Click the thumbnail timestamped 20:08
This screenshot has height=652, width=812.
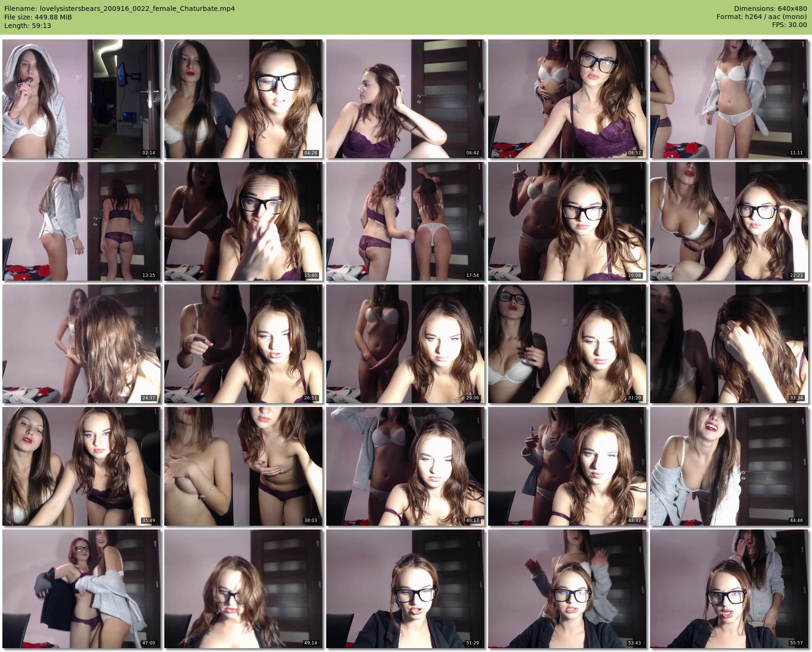(567, 221)
